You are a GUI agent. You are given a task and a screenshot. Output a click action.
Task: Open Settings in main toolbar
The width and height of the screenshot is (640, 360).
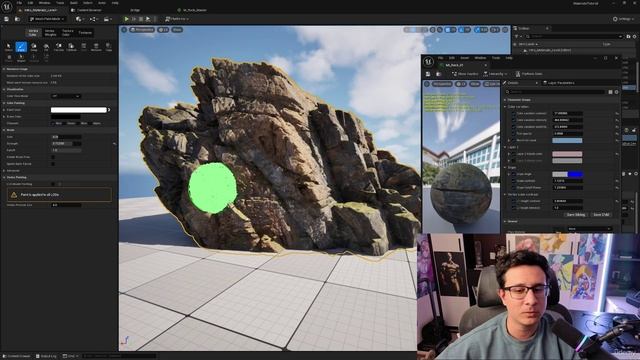pos(624,19)
